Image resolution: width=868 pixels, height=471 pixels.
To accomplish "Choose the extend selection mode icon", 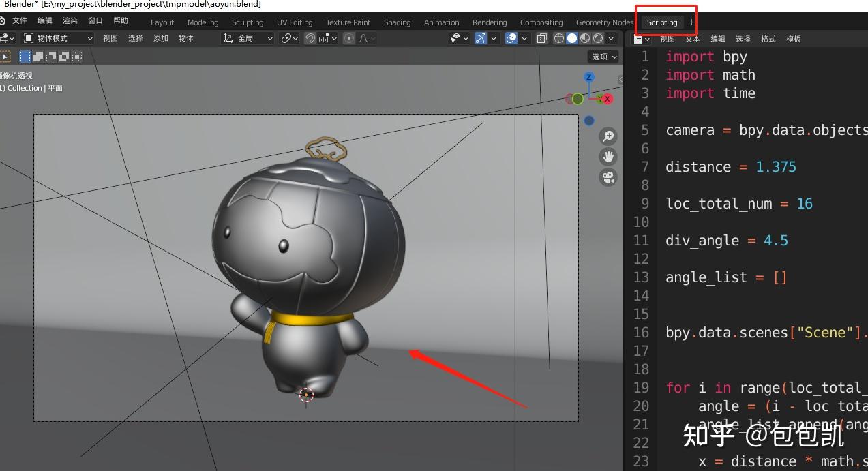I will click(38, 57).
